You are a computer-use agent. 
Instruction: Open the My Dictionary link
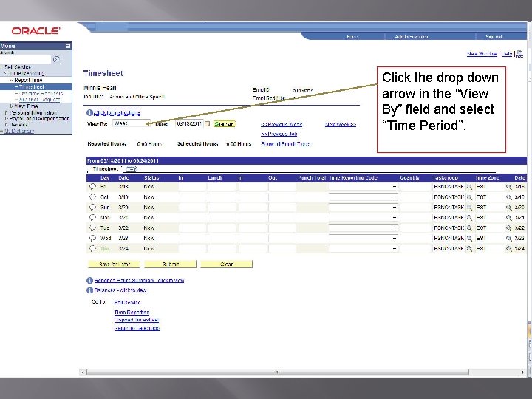[x=19, y=131]
